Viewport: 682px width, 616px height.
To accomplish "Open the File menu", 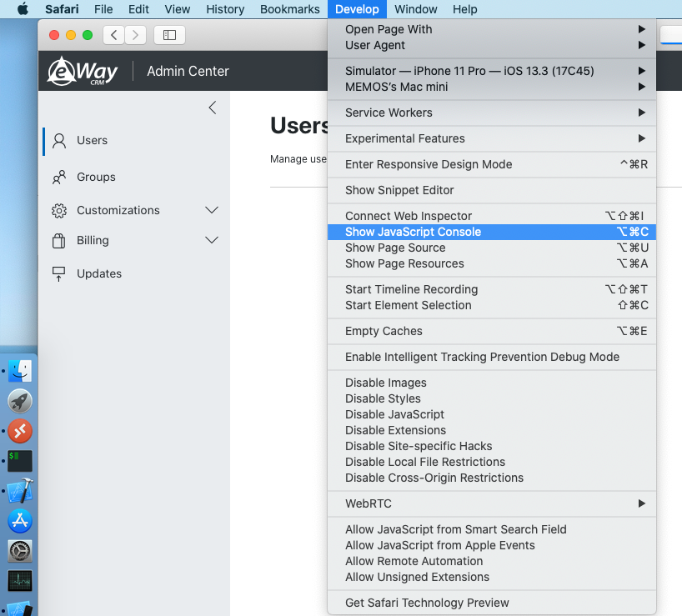I will tap(103, 9).
